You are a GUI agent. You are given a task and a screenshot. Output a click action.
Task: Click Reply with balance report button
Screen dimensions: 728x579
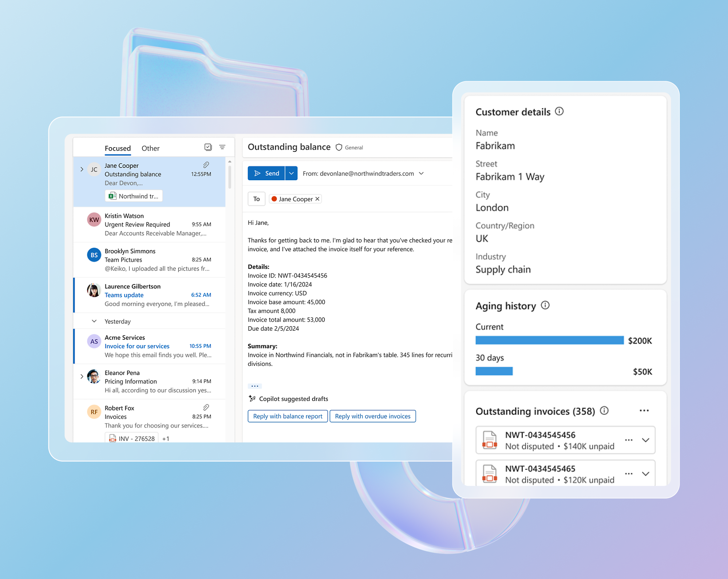[287, 416]
